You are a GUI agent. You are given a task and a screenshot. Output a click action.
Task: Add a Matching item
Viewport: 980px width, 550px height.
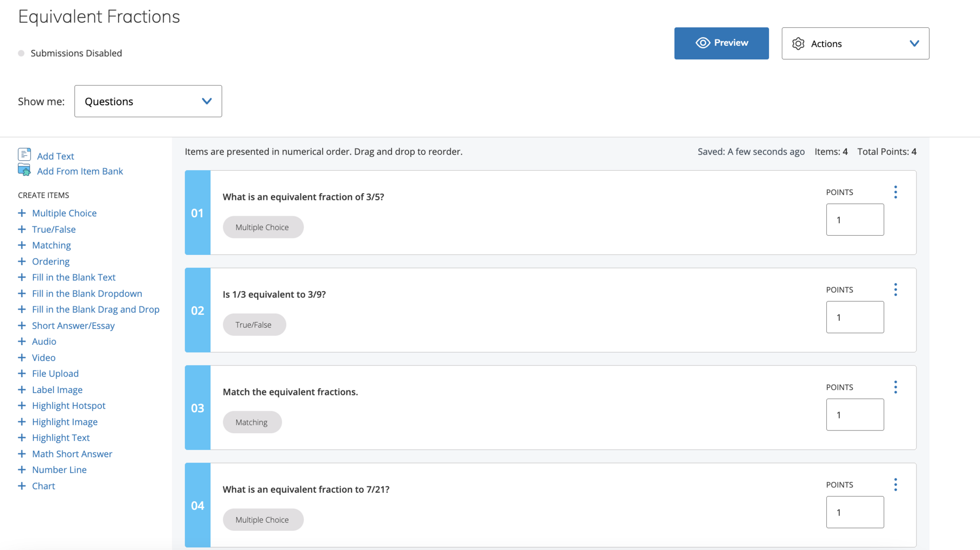pos(51,245)
